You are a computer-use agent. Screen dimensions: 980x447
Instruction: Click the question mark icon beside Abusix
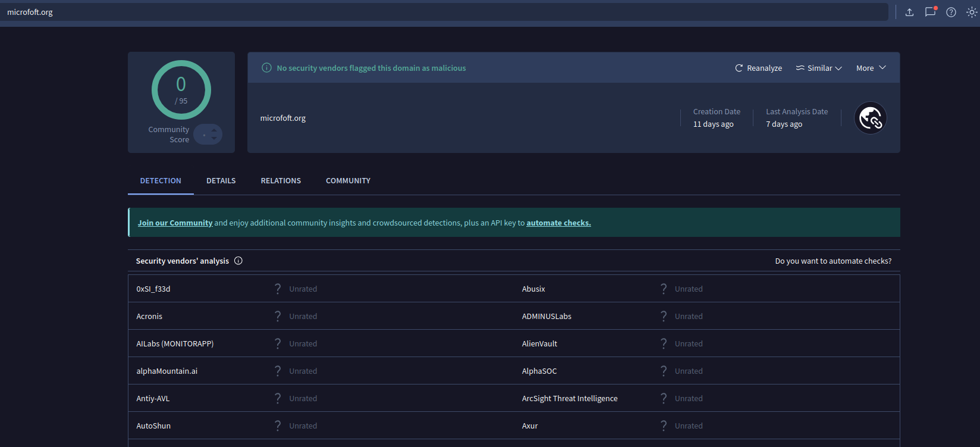coord(664,289)
